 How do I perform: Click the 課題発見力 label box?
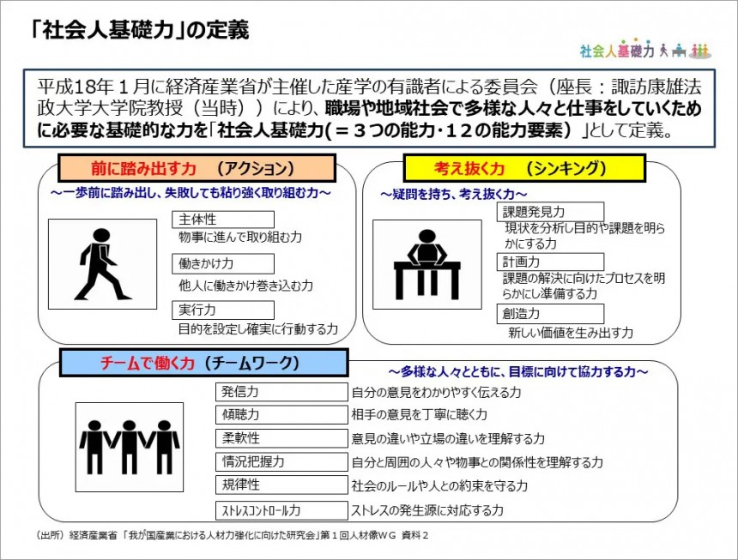click(550, 212)
